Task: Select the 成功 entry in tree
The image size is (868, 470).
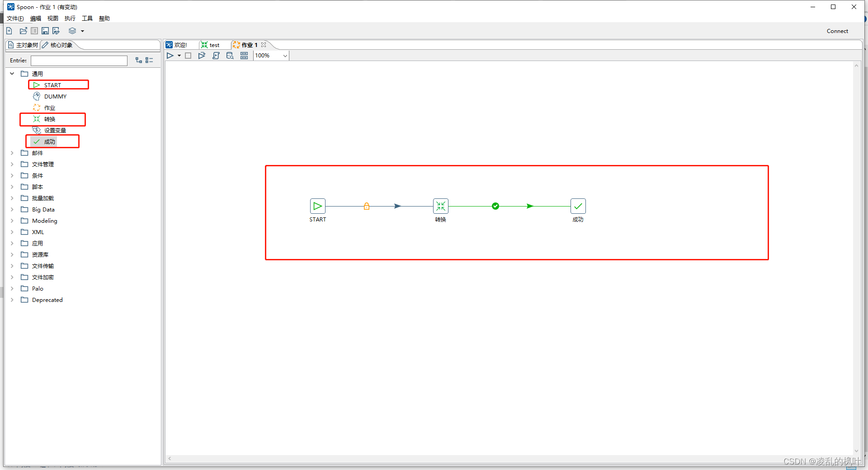Action: pos(49,141)
